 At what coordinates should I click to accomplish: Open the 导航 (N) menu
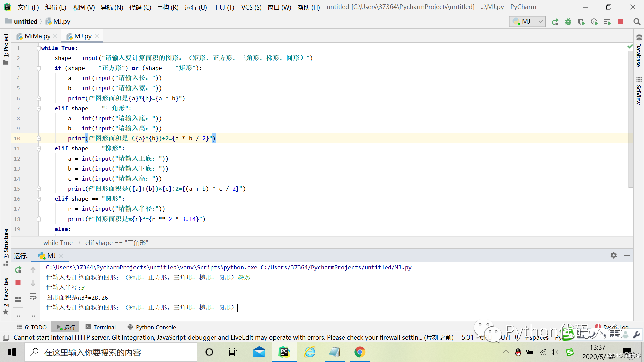tap(112, 7)
